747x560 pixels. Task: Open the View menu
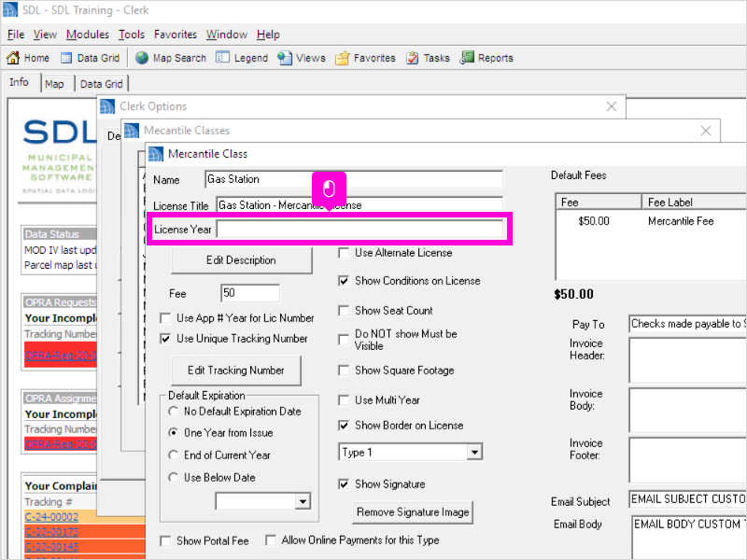[x=45, y=35]
